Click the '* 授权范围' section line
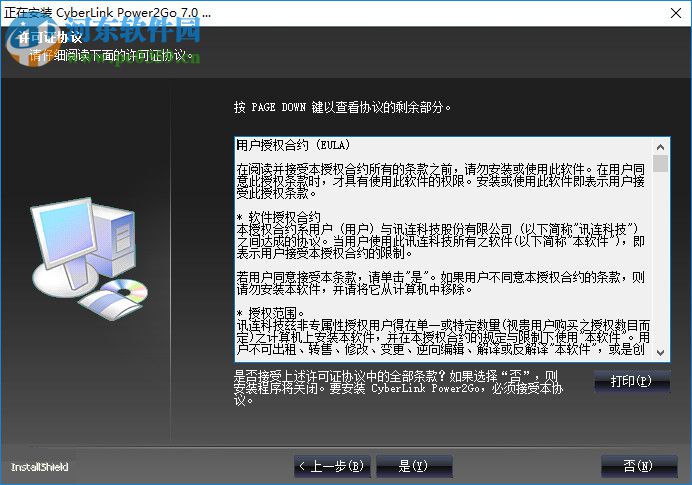Screen dimensions: 692x485 tap(271, 313)
